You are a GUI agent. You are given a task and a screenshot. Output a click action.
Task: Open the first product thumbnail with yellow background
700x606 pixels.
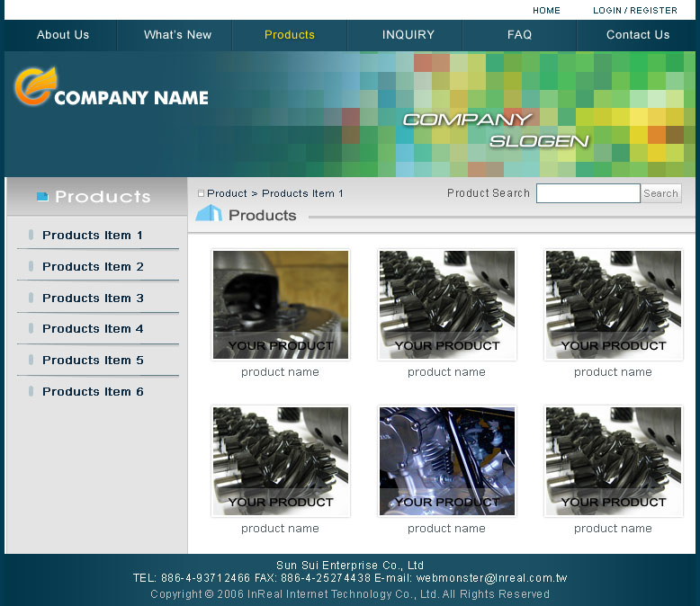coord(280,305)
